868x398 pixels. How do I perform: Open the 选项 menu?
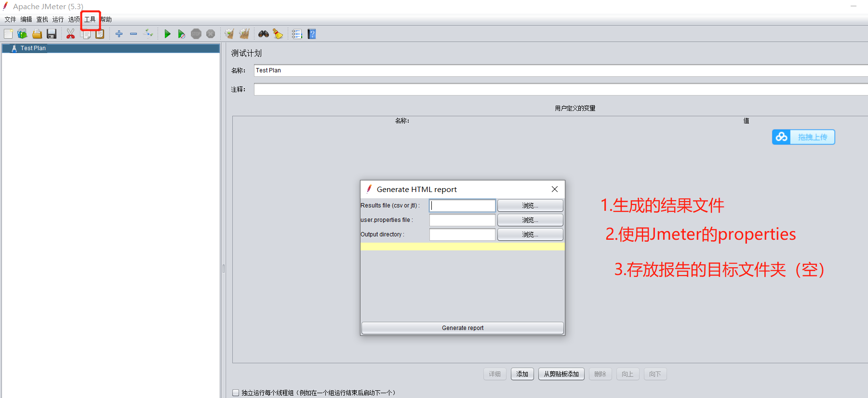coord(74,19)
